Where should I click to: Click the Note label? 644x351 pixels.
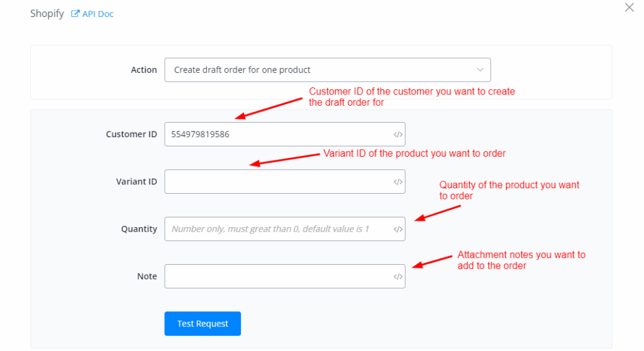point(147,277)
